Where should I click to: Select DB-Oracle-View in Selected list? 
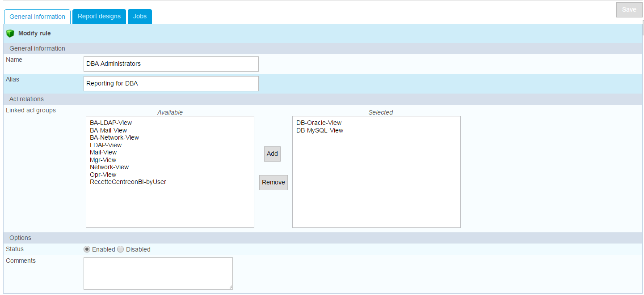[319, 123]
